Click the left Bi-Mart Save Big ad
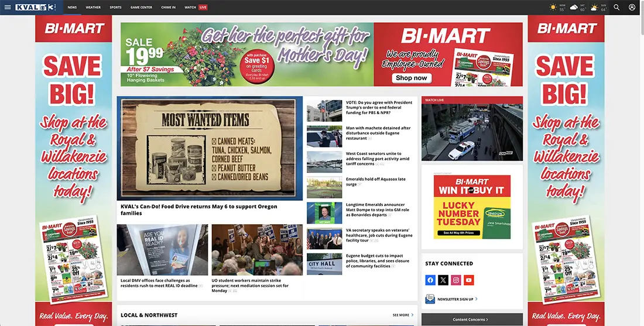Screen dimensions: 644x326 coord(74,170)
